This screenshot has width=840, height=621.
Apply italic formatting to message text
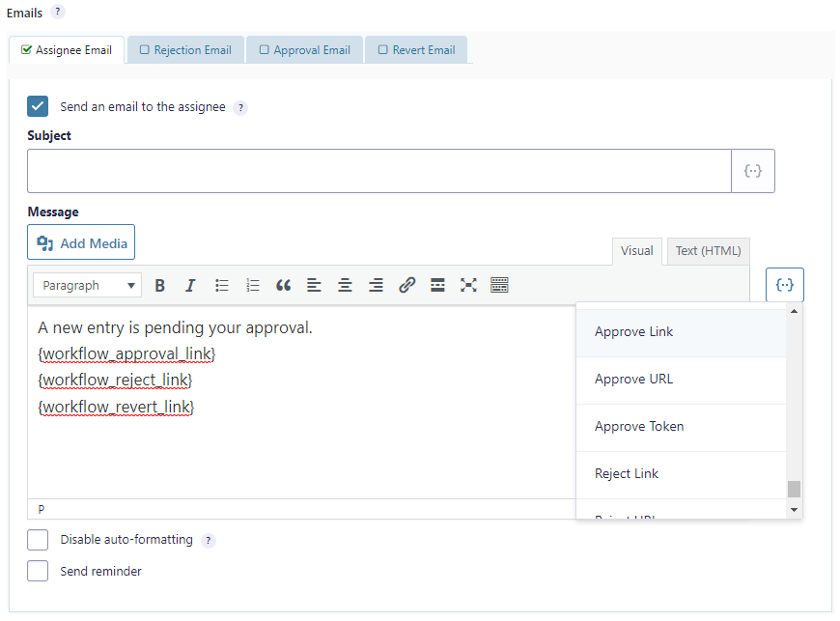pos(190,285)
